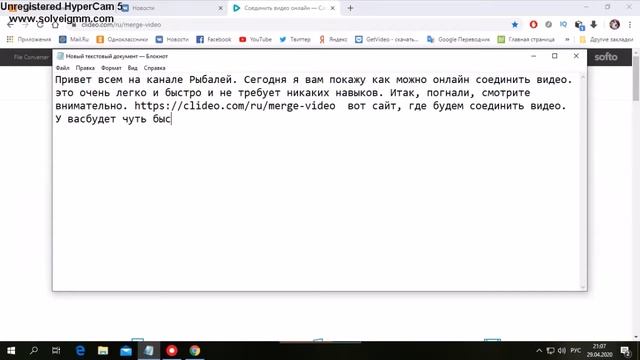Open Windows search from taskbar
This screenshot has height=360, width=640.
point(34,351)
